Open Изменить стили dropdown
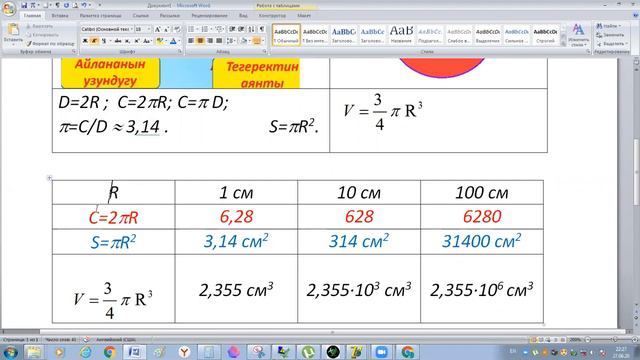 578,35
